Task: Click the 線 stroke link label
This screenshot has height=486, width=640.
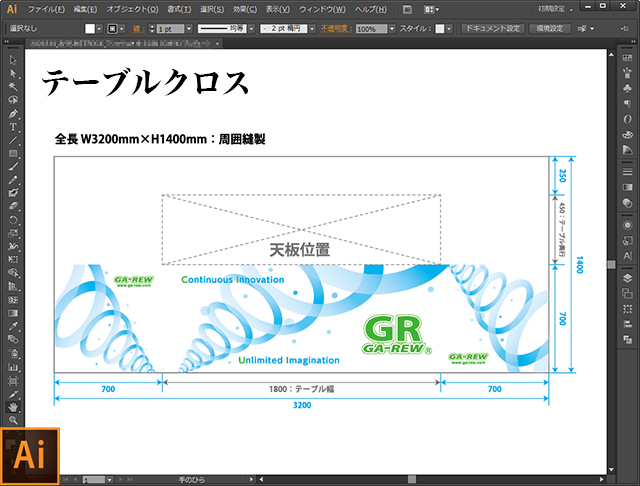Action: click(138, 29)
